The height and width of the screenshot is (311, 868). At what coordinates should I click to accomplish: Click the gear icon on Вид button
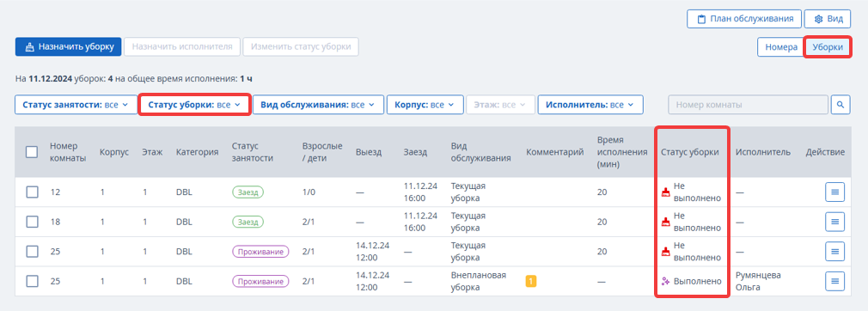click(819, 19)
